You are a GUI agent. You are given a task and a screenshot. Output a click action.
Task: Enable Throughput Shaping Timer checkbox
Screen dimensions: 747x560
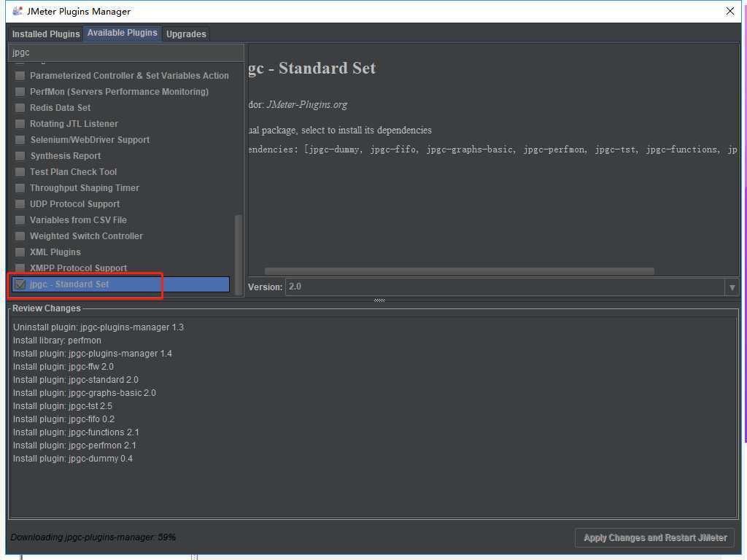pos(20,188)
